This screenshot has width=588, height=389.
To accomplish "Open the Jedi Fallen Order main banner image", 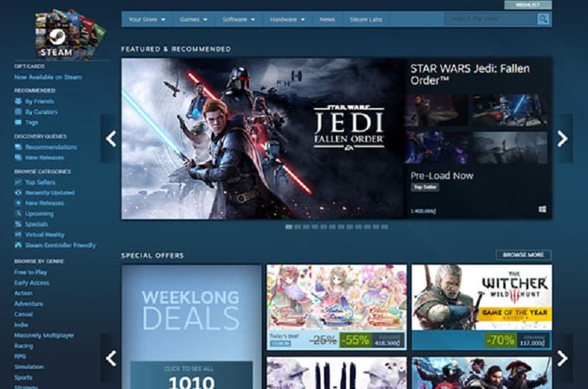I will click(x=263, y=138).
